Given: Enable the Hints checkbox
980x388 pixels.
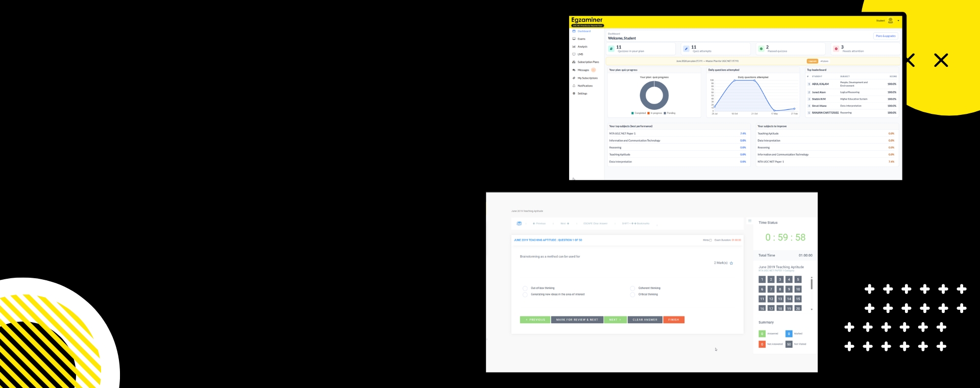Looking at the screenshot, I should click(x=710, y=240).
